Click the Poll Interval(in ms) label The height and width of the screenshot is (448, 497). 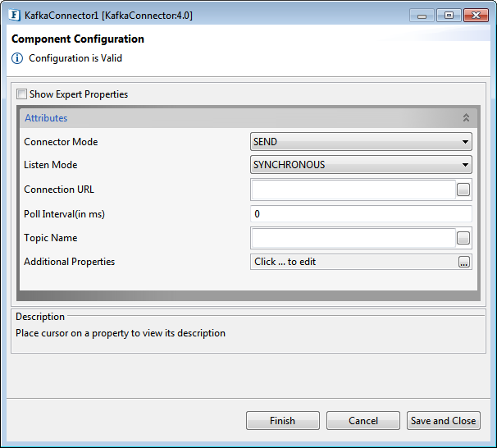click(64, 214)
